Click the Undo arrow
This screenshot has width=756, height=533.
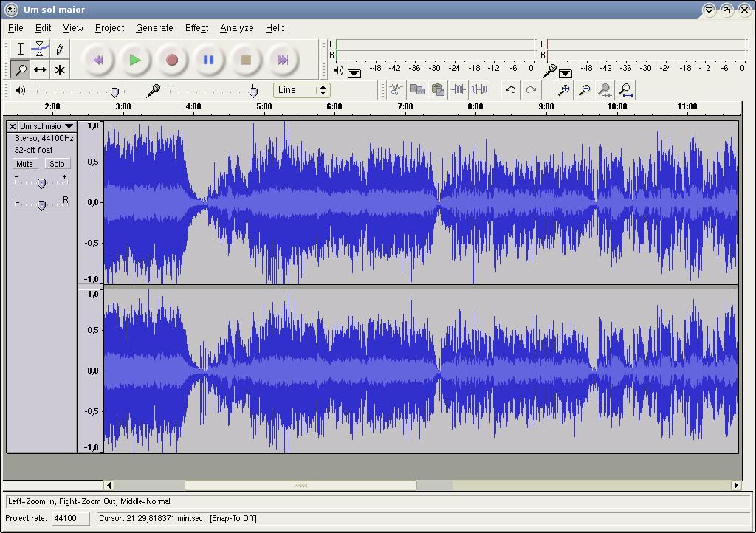pos(511,89)
